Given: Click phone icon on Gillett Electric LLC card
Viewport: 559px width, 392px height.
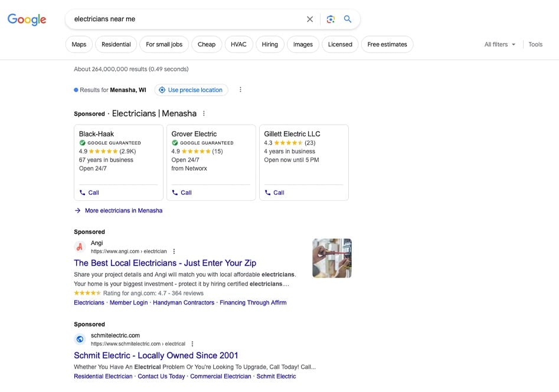Looking at the screenshot, I should point(267,192).
